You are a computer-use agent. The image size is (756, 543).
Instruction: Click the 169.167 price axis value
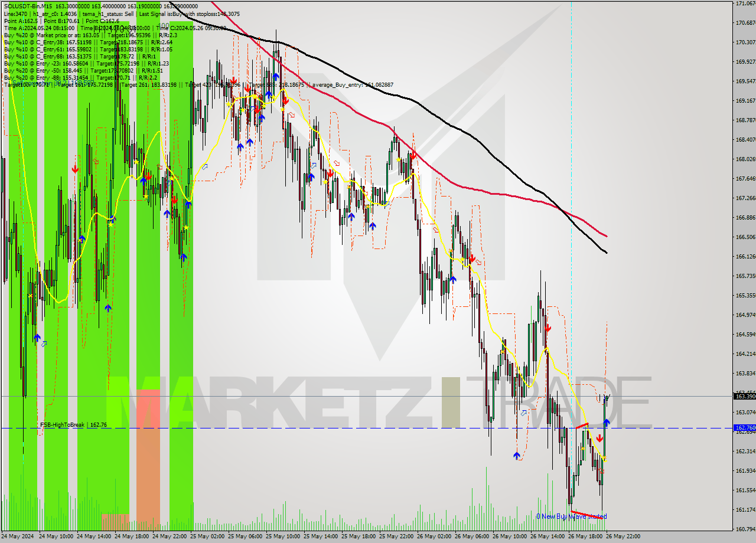pos(746,101)
